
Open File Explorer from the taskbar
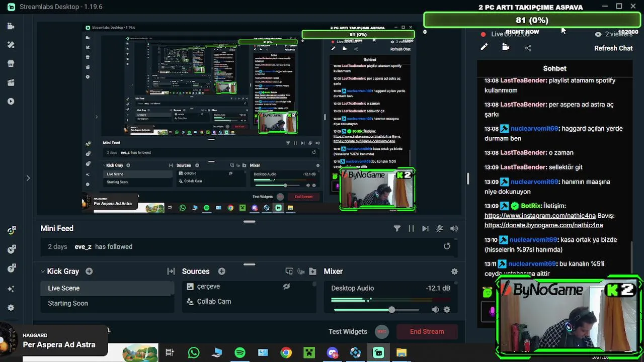tap(401, 352)
